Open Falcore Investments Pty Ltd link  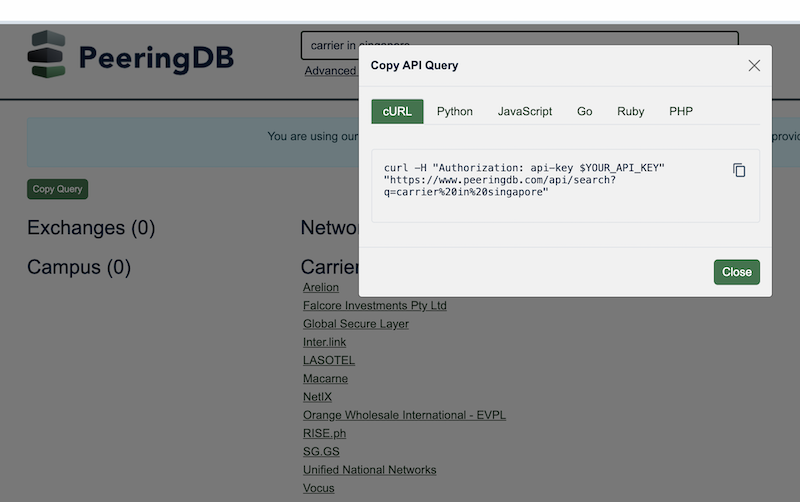pos(374,306)
